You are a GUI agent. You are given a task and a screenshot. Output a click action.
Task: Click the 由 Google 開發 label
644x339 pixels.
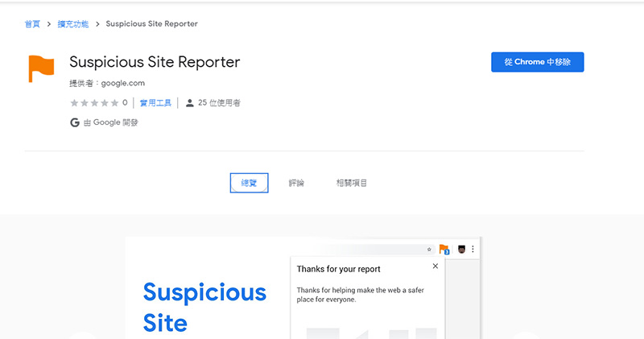tap(110, 122)
